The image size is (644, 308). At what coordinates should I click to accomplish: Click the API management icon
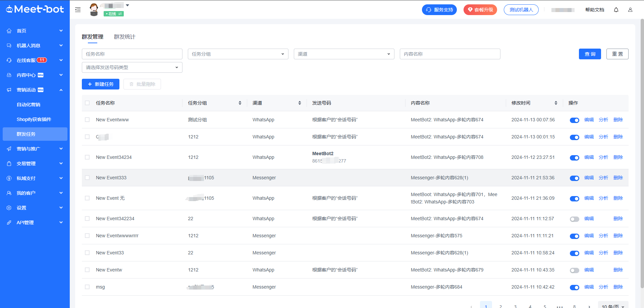coord(9,223)
